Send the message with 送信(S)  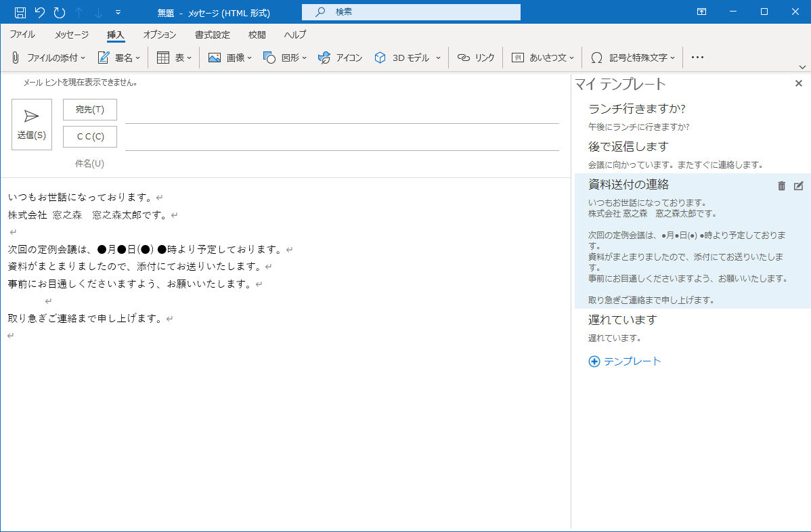[31, 124]
